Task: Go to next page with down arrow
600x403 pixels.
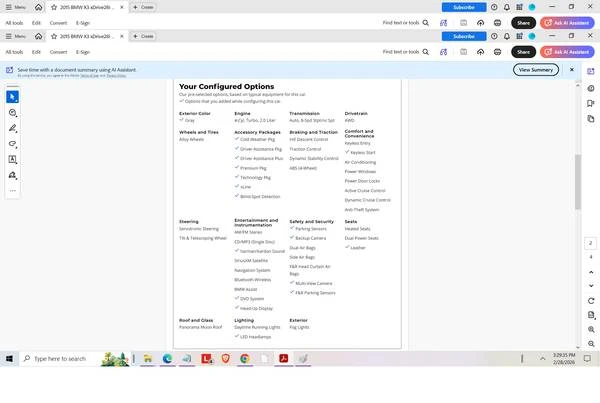Action: click(591, 286)
